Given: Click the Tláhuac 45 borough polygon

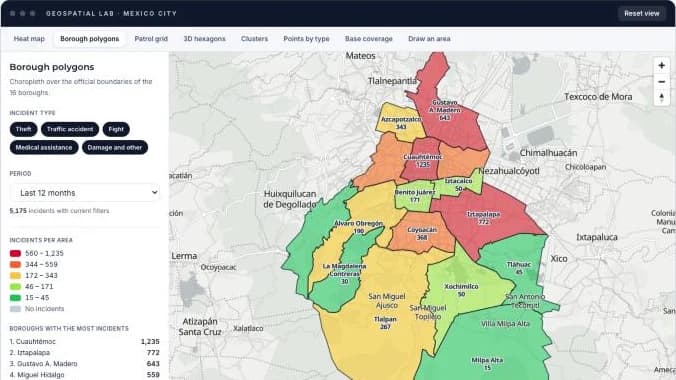Looking at the screenshot, I should (x=519, y=268).
